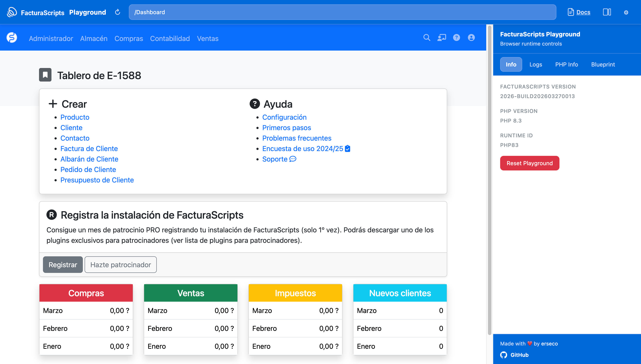The height and width of the screenshot is (364, 641).
Task: Click the clipboard check icon after Encuesta
Action: [x=348, y=148]
